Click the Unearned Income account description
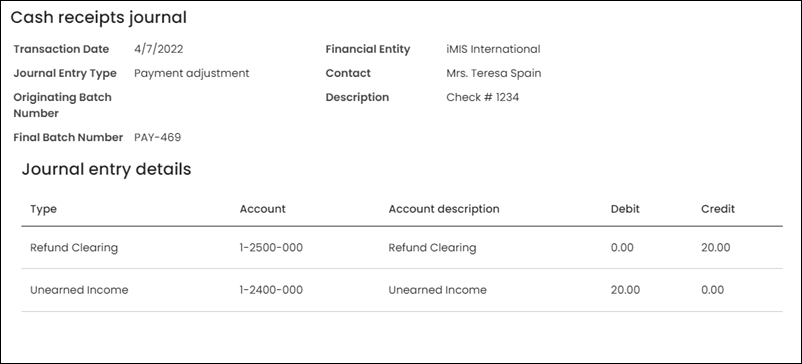Screen dimensions: 802x364 pos(437,290)
